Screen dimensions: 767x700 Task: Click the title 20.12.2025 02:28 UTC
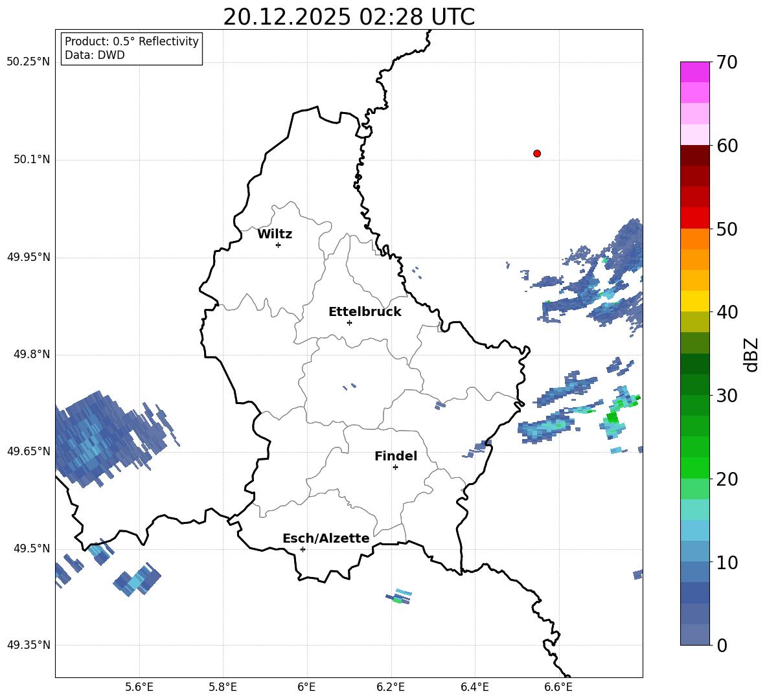coord(349,17)
